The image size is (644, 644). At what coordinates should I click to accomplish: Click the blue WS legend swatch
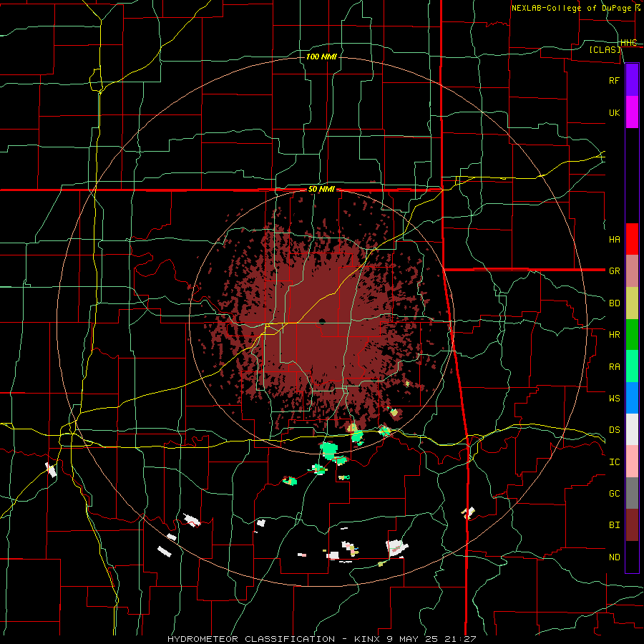tap(632, 398)
